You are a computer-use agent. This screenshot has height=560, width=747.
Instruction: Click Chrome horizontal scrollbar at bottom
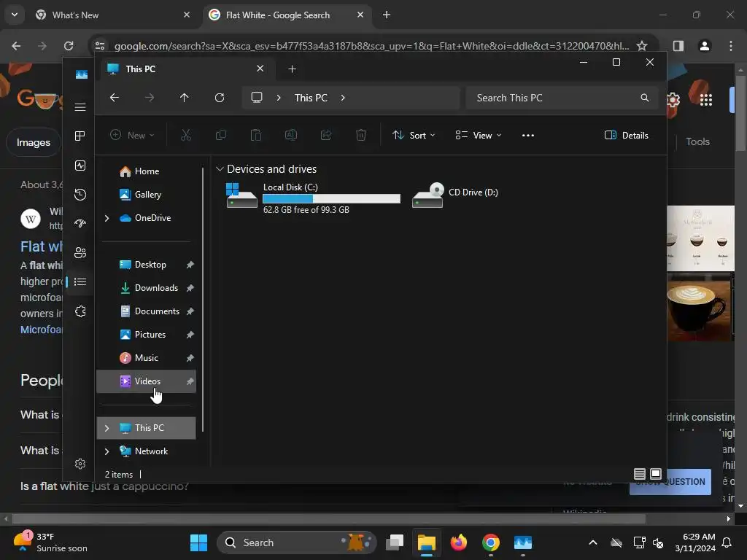(x=329, y=518)
